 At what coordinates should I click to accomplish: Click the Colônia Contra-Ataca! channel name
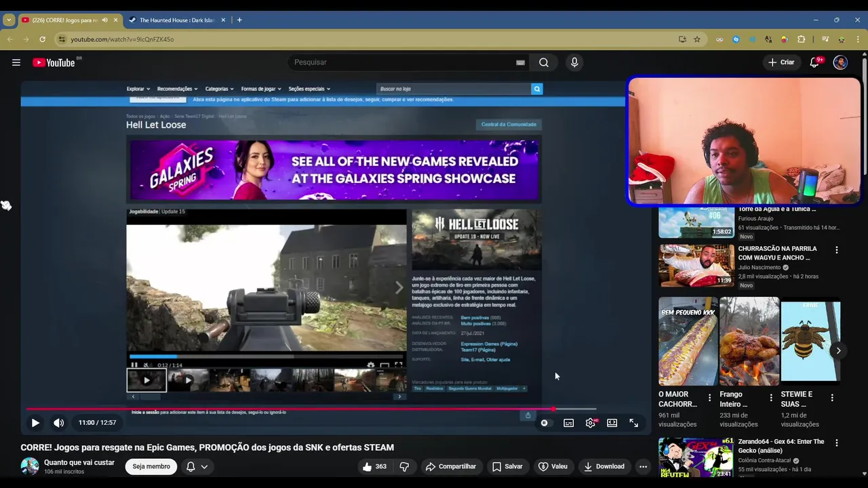tap(766, 461)
